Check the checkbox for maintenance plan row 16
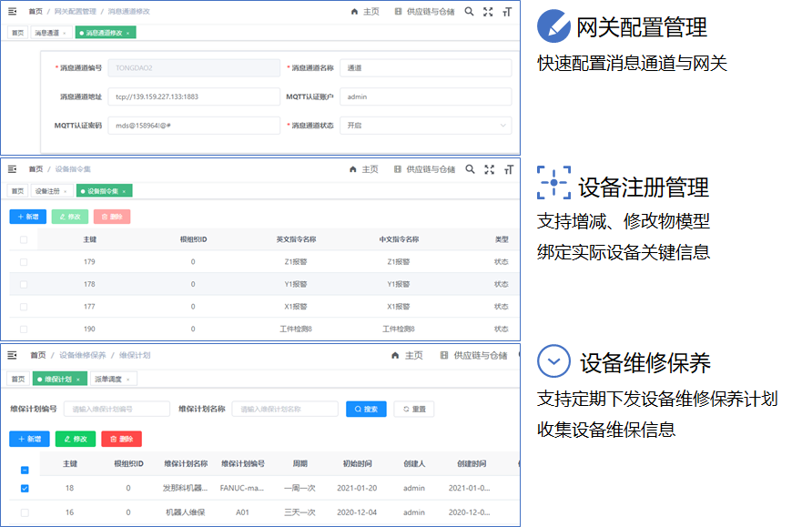Screen dimensions: 812x527 click(25, 512)
